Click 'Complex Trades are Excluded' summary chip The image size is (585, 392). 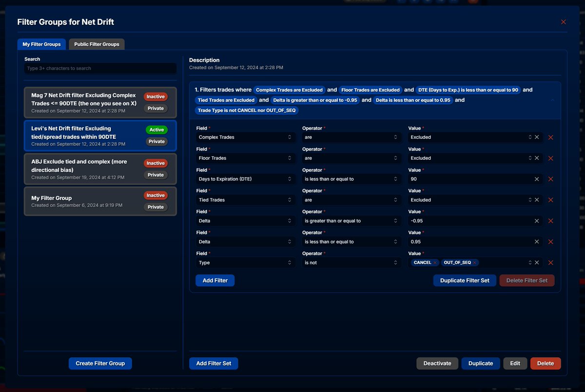coord(289,90)
